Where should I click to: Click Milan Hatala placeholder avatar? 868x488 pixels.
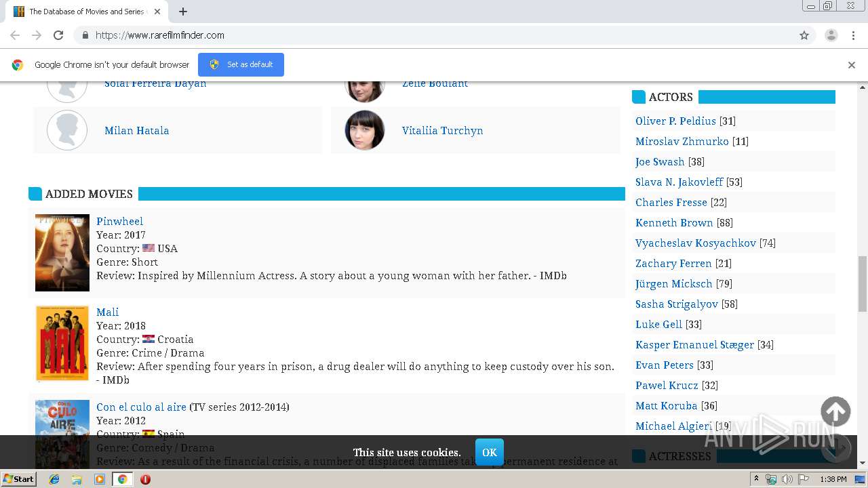click(x=67, y=130)
